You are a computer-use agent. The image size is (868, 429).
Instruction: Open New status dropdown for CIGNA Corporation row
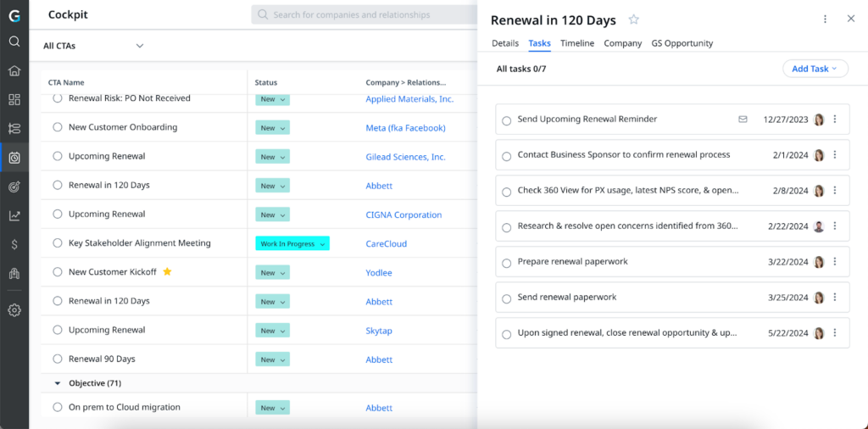[x=272, y=214]
